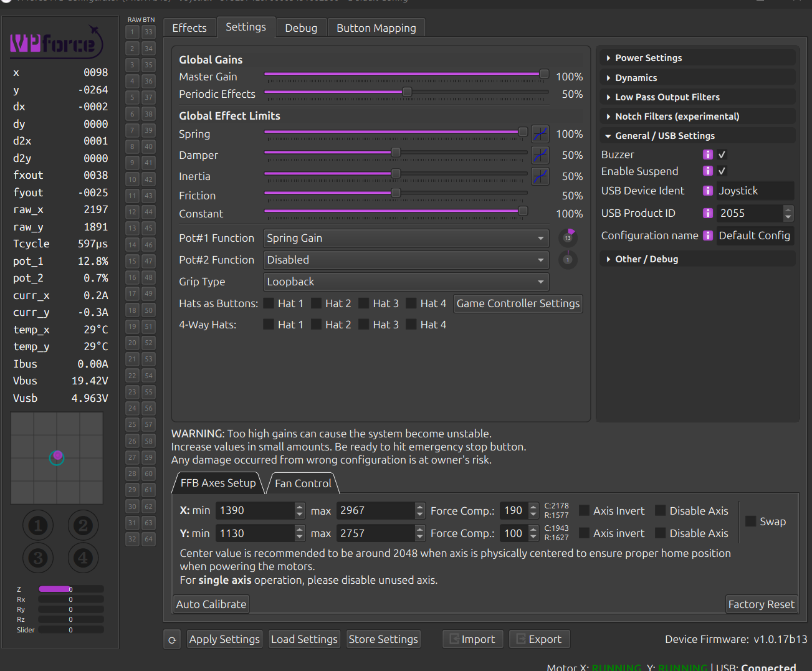812x671 pixels.
Task: Switch to the Effects tab
Action: coord(189,28)
